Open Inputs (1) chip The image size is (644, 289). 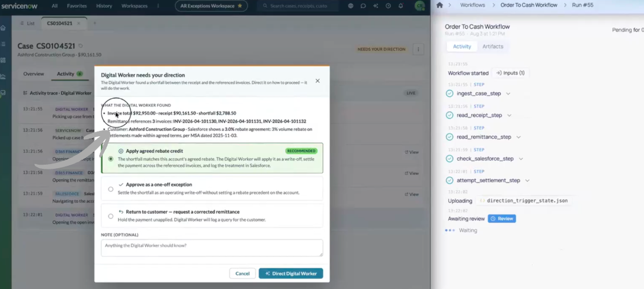pyautogui.click(x=511, y=73)
